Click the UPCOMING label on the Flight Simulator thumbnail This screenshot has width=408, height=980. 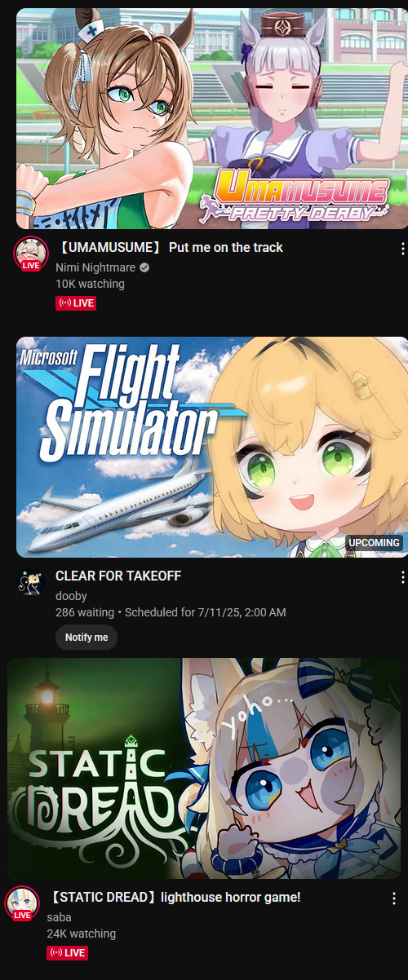coord(375,542)
